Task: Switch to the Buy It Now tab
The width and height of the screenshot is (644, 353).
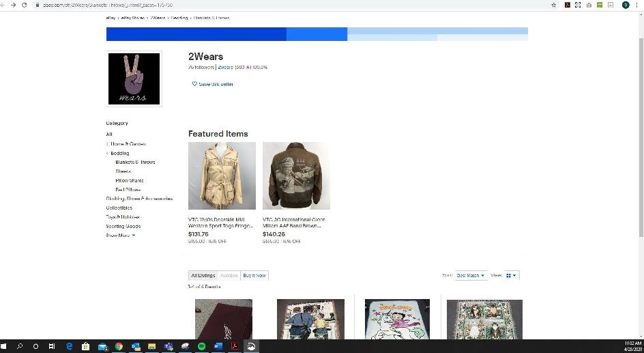Action: pos(254,276)
